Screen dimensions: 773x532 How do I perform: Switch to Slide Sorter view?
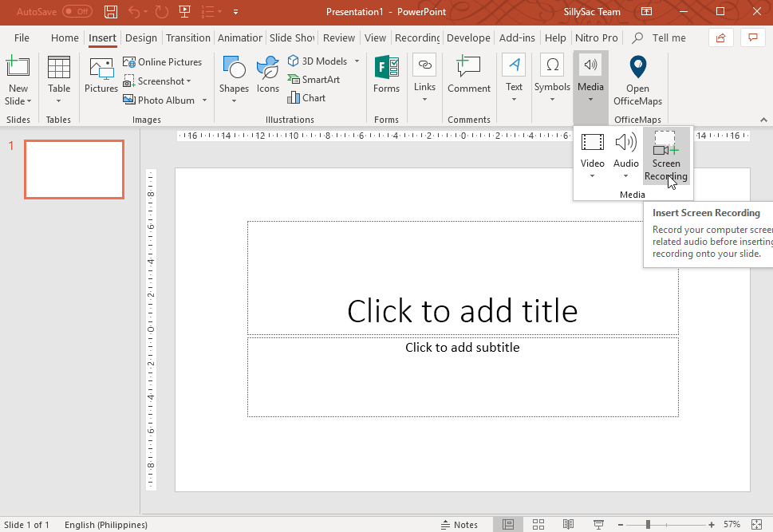[x=538, y=524]
